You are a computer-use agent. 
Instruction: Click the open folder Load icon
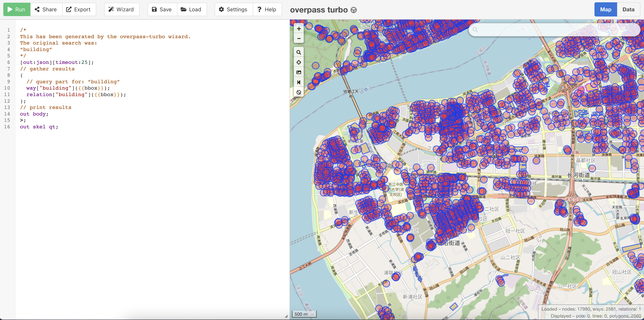tap(184, 9)
